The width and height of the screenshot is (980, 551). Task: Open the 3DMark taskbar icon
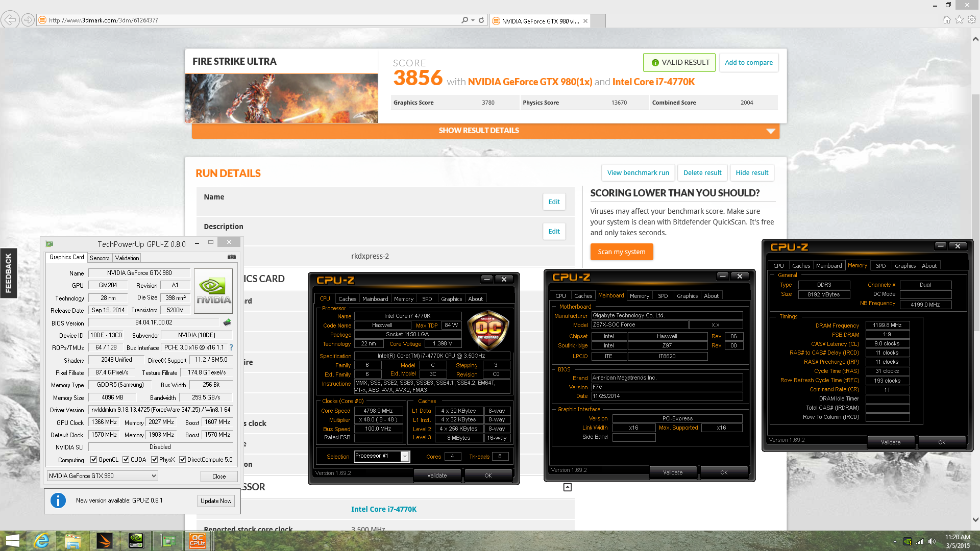pos(104,541)
